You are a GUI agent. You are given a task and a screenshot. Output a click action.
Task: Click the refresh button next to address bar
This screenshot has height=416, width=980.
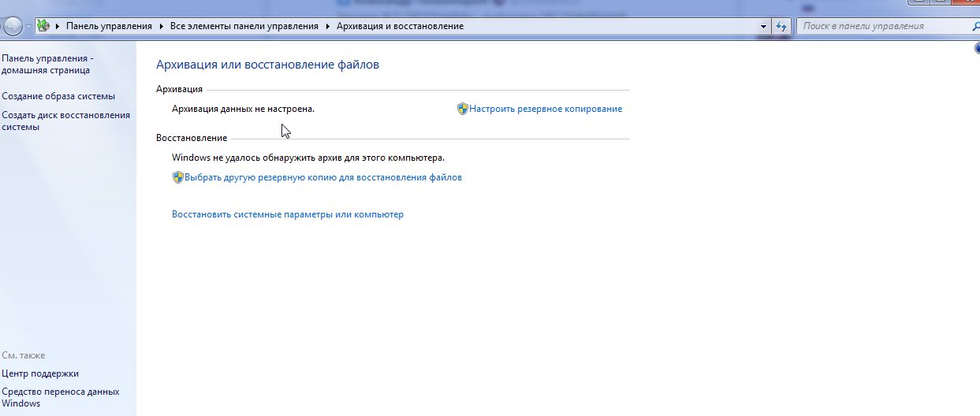click(781, 26)
